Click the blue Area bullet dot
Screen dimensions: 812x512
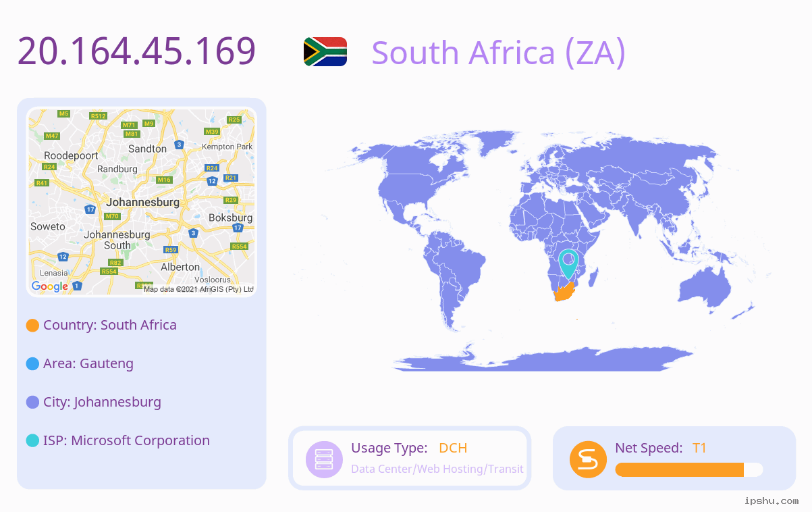[x=32, y=364]
